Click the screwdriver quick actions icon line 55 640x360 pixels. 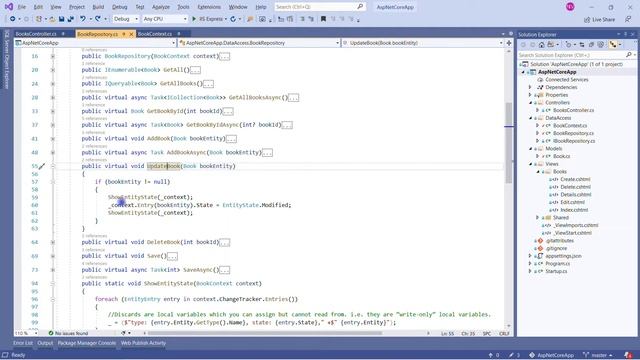click(42, 166)
